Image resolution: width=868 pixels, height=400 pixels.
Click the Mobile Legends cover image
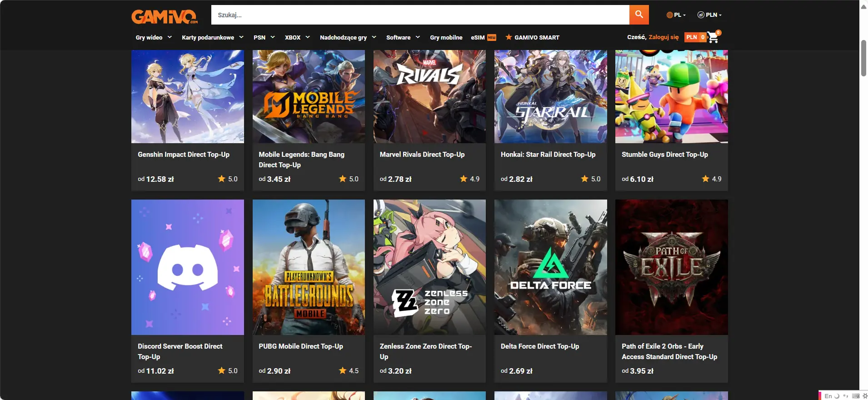tap(309, 96)
